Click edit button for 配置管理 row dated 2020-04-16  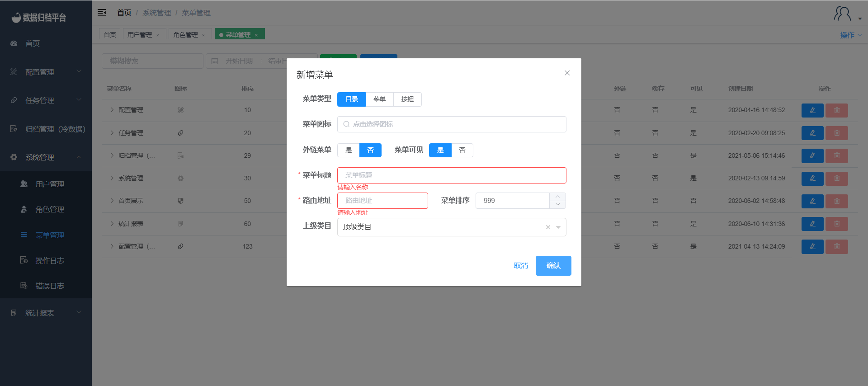[812, 110]
